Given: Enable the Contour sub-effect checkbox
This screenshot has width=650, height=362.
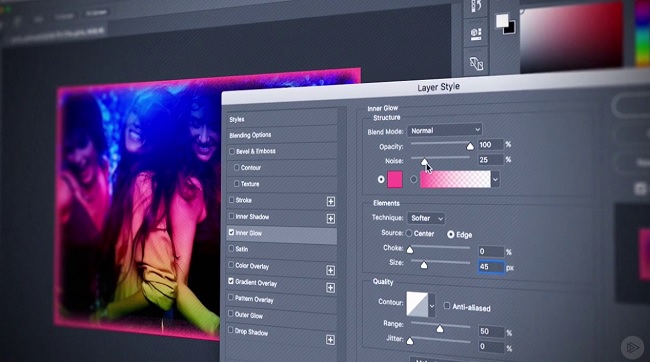Looking at the screenshot, I should pyautogui.click(x=236, y=168).
